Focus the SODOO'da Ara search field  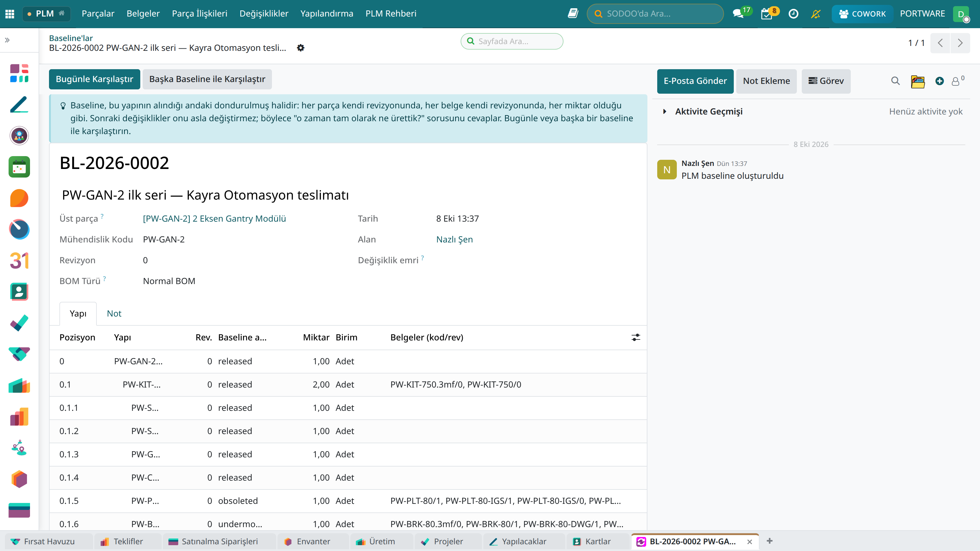pos(655,14)
